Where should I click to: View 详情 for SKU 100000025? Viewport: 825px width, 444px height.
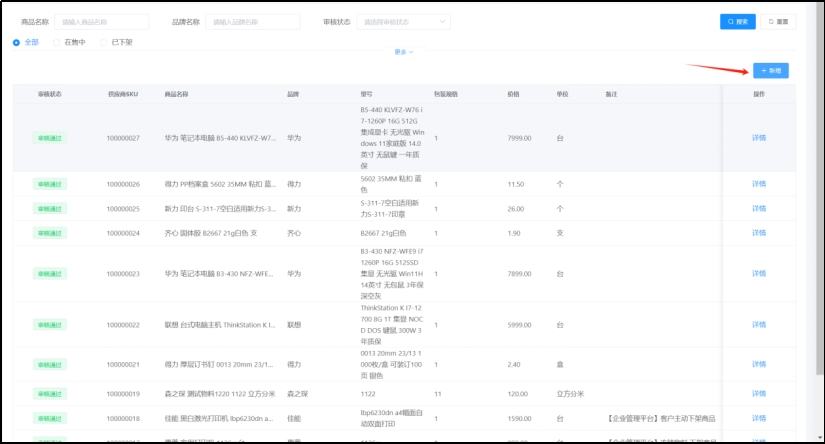758,209
